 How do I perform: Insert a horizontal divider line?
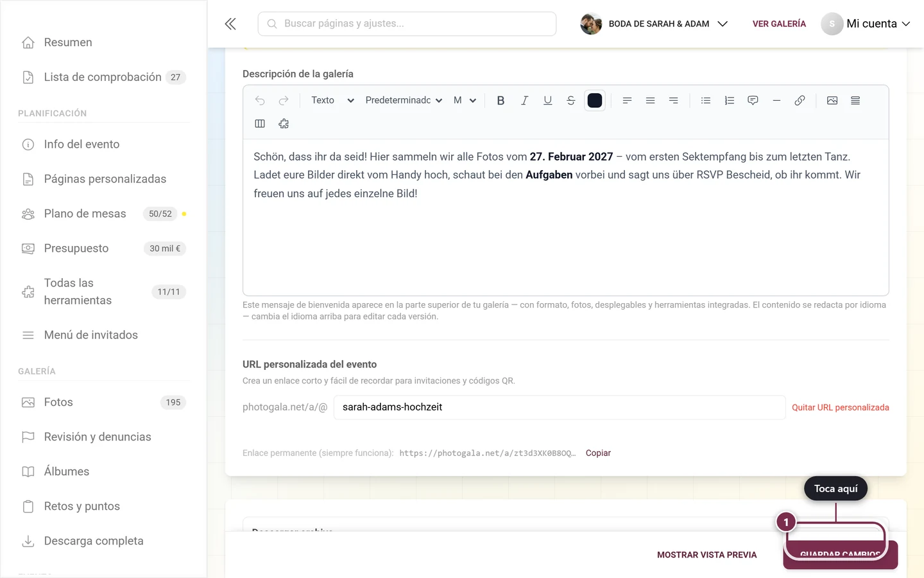[x=776, y=100]
